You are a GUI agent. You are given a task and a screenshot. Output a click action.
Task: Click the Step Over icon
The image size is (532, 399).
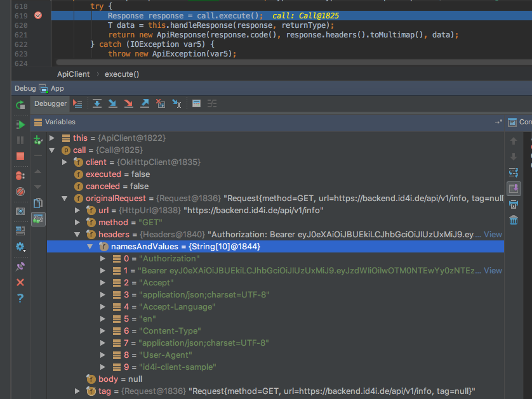pyautogui.click(x=97, y=104)
